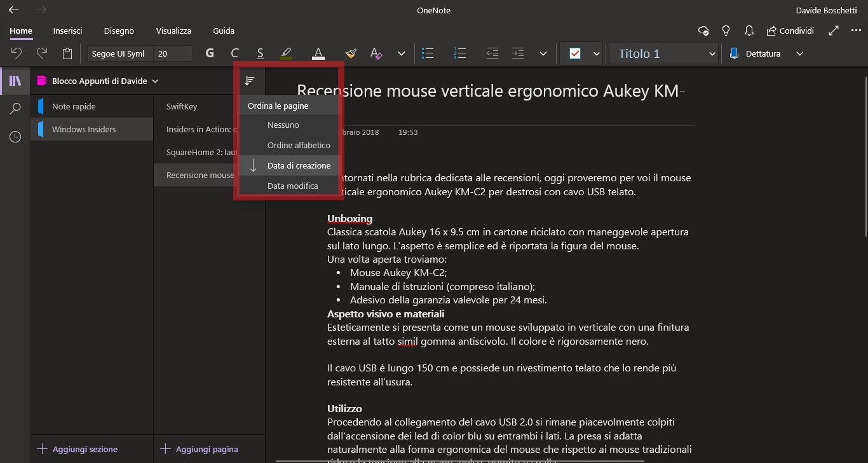Click the Unboxing heading in the note
Screen dimensions: 868x463
coord(349,218)
